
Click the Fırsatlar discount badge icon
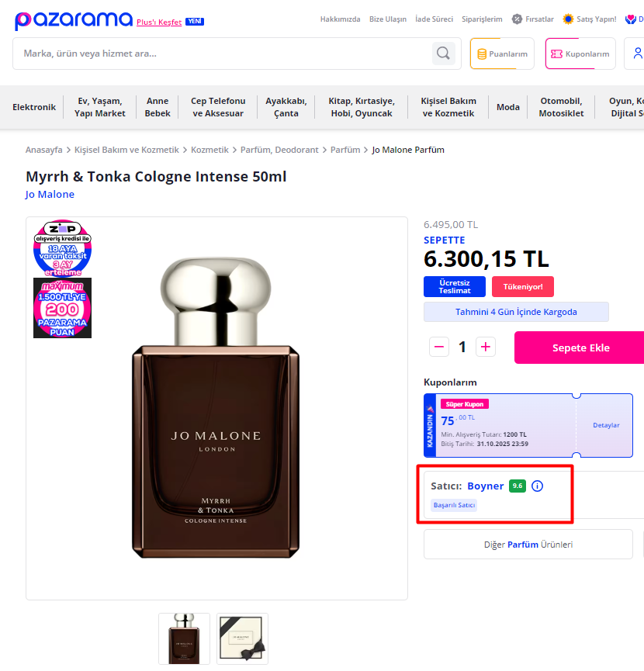point(517,19)
